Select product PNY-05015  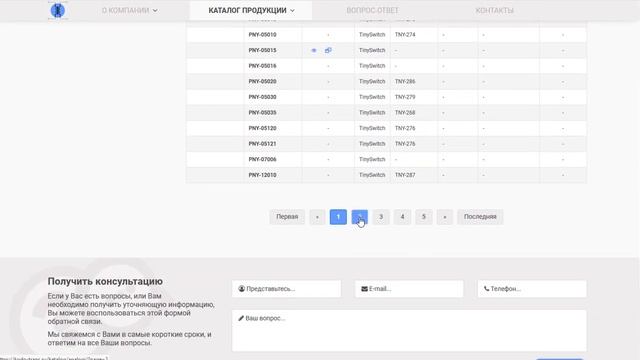coord(262,50)
